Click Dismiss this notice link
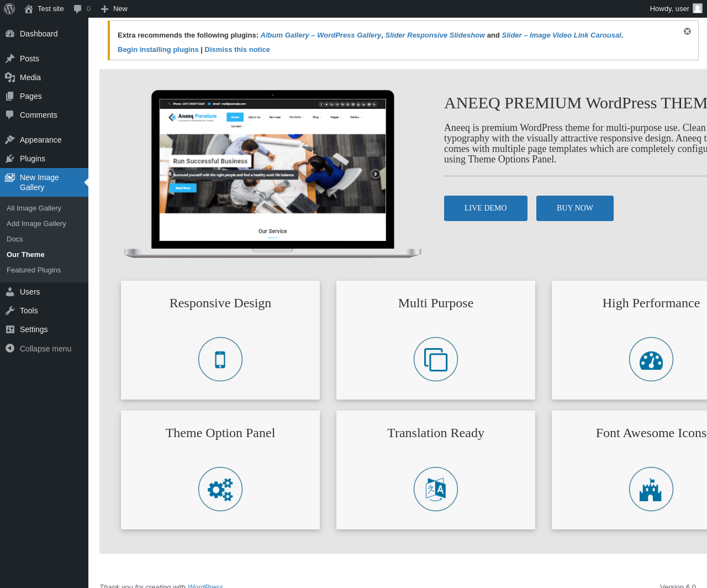Viewport: 707px width, 588px height. [238, 50]
